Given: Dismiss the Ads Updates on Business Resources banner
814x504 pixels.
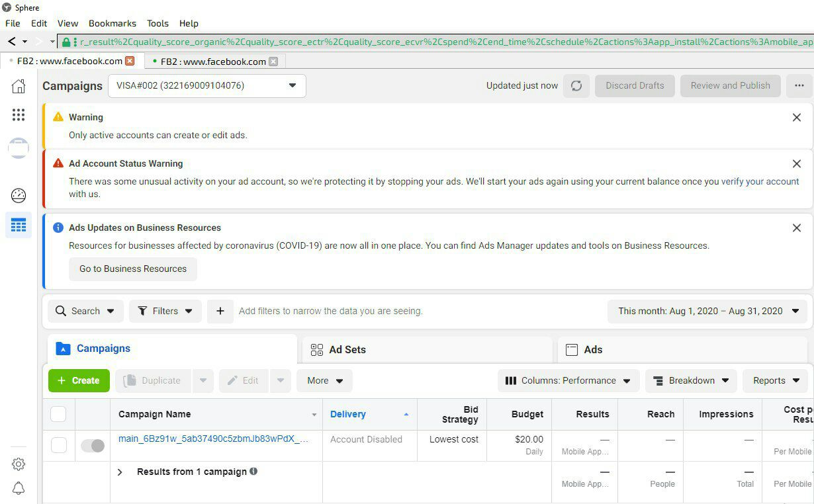Looking at the screenshot, I should [797, 228].
